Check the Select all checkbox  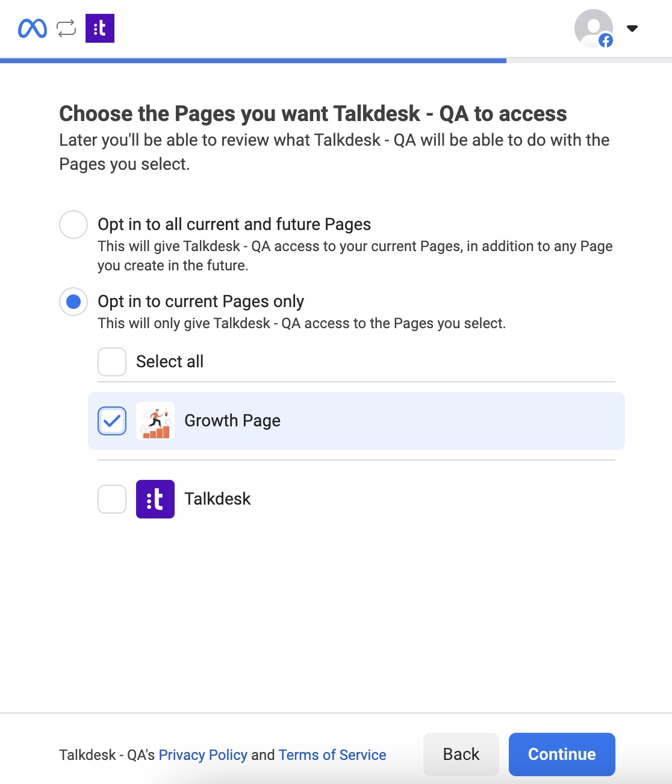(x=112, y=362)
